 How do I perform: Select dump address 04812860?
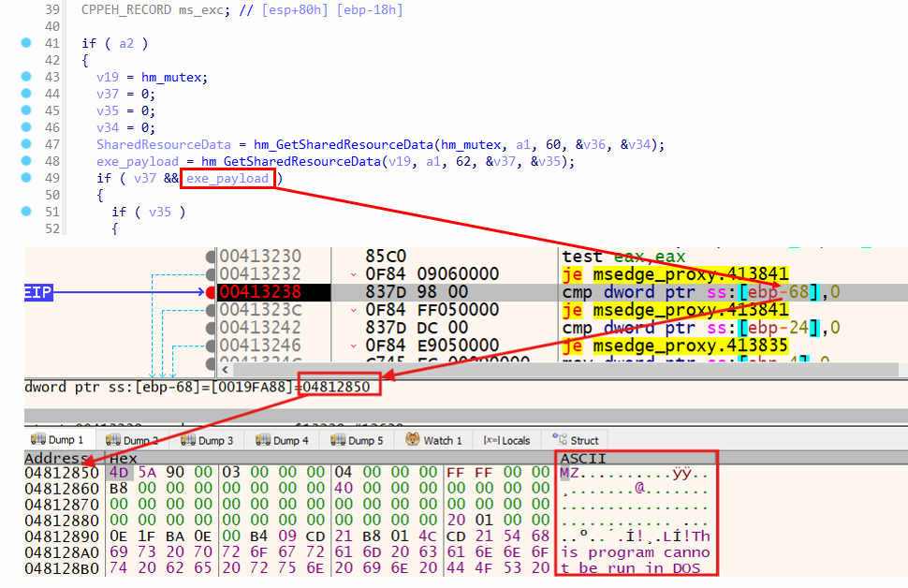tap(62, 489)
